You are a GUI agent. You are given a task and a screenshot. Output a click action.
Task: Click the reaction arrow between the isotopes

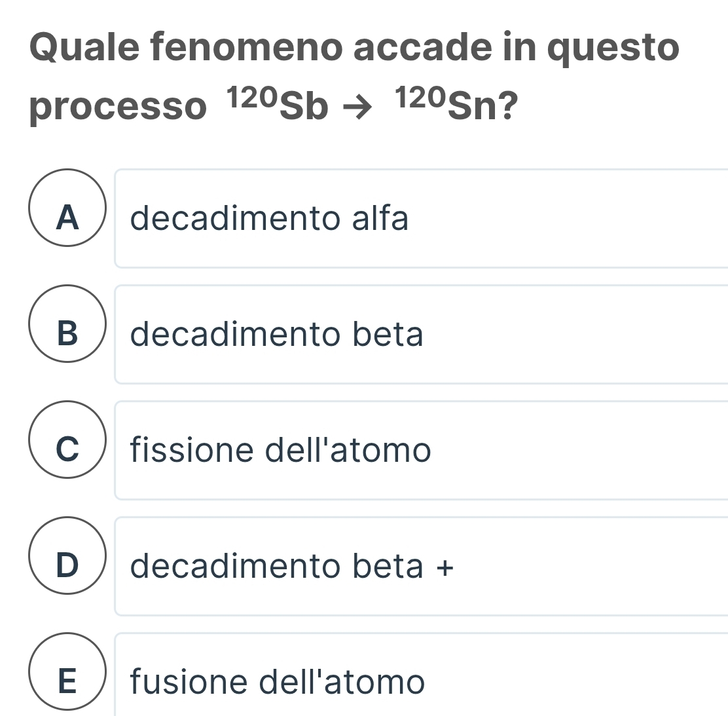coord(361,108)
